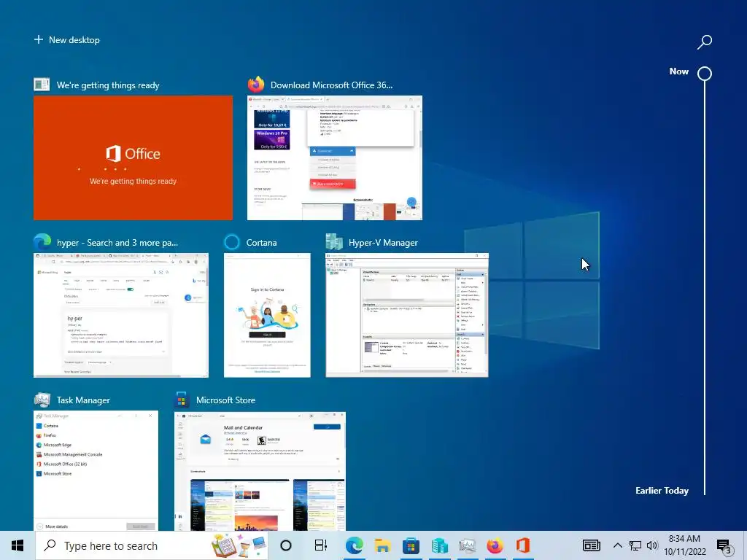This screenshot has height=560, width=747.
Task: Select the Now marker on the timeline
Action: click(705, 74)
